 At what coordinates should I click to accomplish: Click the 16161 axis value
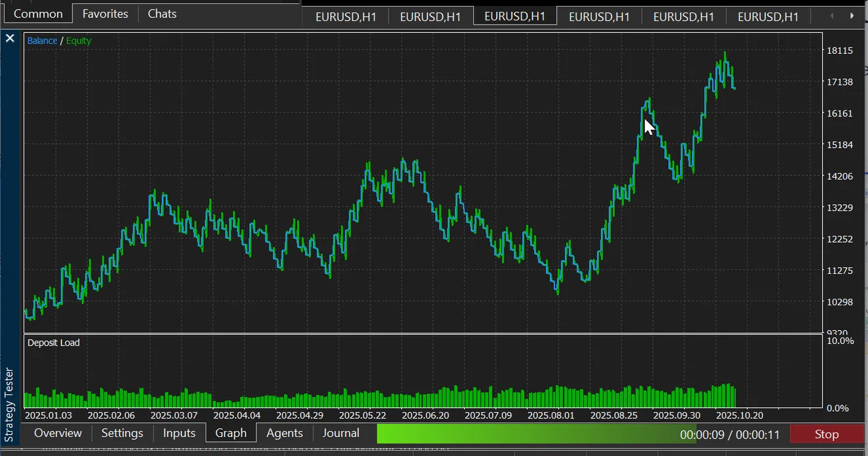[x=839, y=113]
